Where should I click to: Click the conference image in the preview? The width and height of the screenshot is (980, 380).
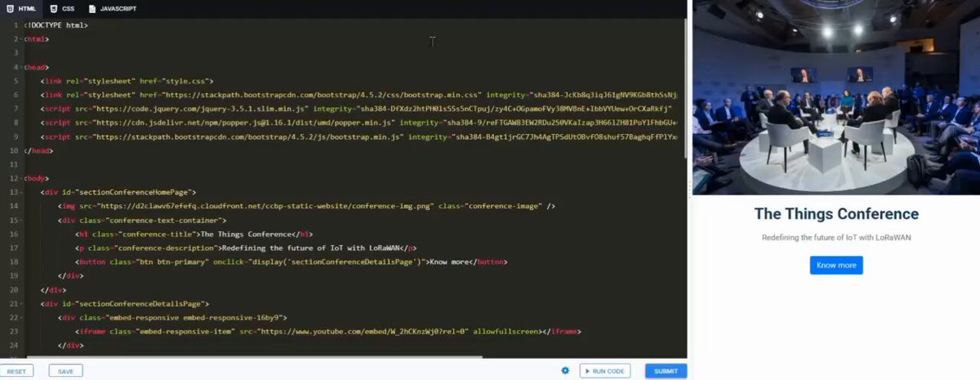836,98
